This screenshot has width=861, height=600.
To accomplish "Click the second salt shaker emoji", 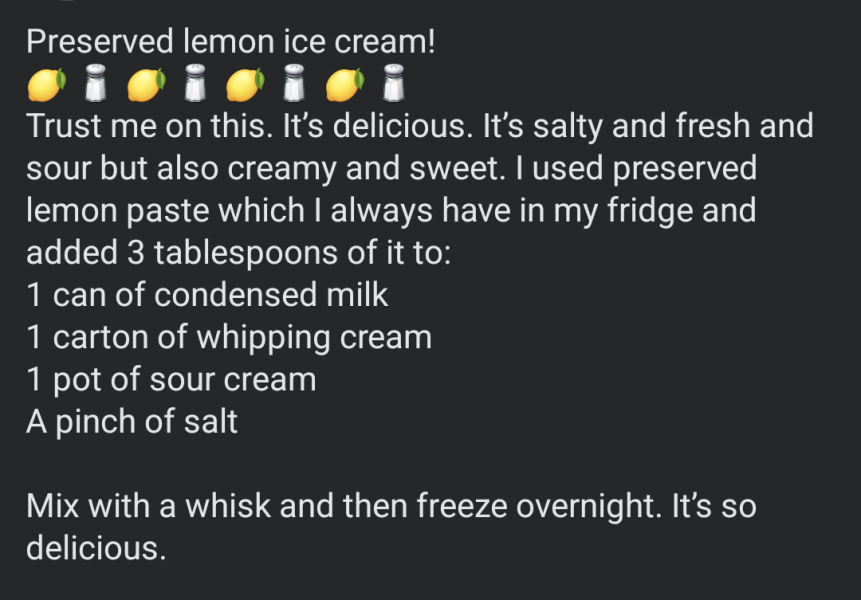I will [x=194, y=85].
